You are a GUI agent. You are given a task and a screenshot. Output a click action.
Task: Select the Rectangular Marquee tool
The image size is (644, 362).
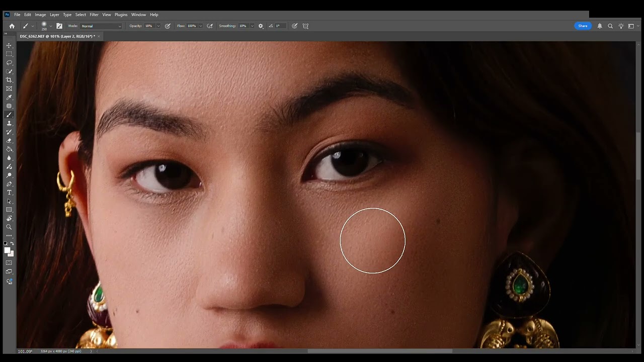9,54
